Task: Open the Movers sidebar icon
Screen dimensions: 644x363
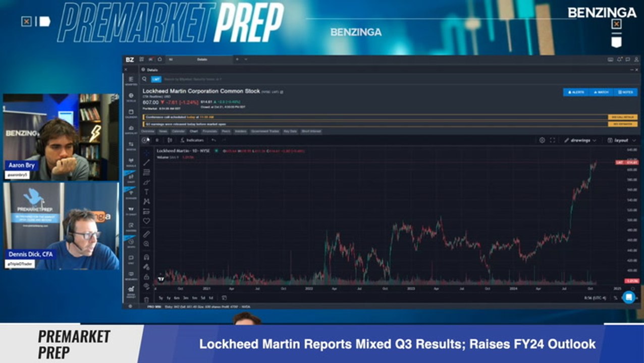Action: tap(131, 146)
